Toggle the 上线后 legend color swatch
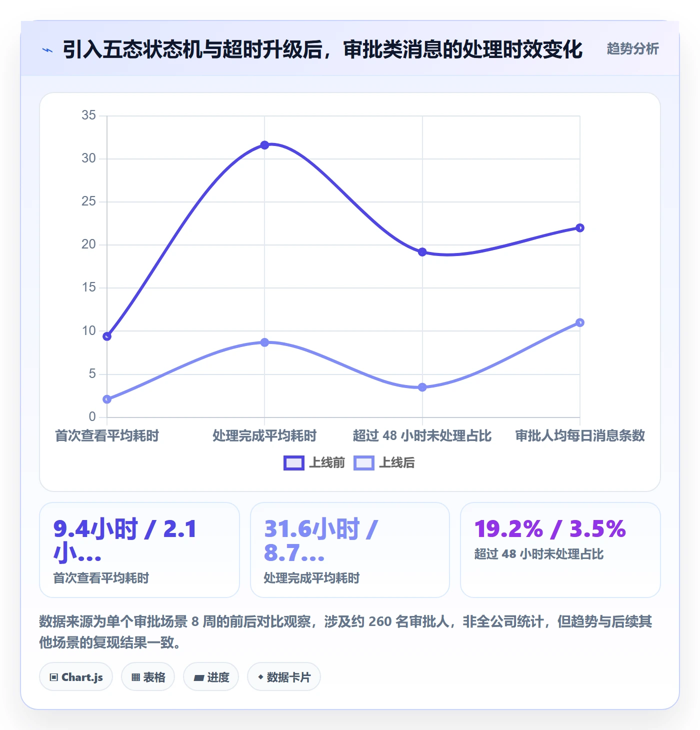Viewport: 700px width, 730px height. 363,463
